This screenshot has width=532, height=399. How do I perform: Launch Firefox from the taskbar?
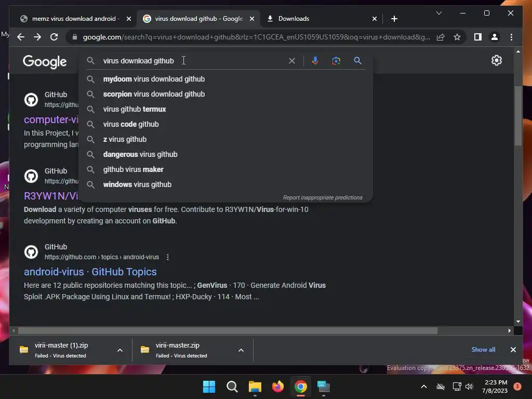point(278,387)
